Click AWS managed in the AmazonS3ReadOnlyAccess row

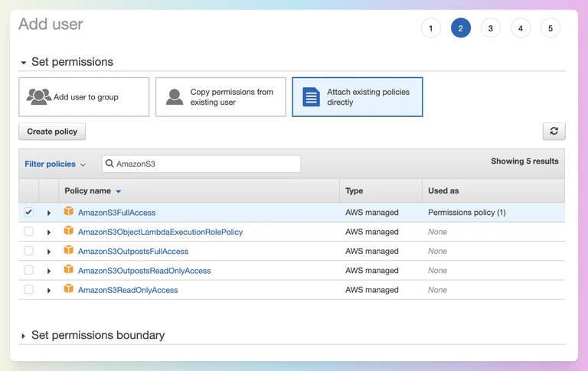pos(372,290)
